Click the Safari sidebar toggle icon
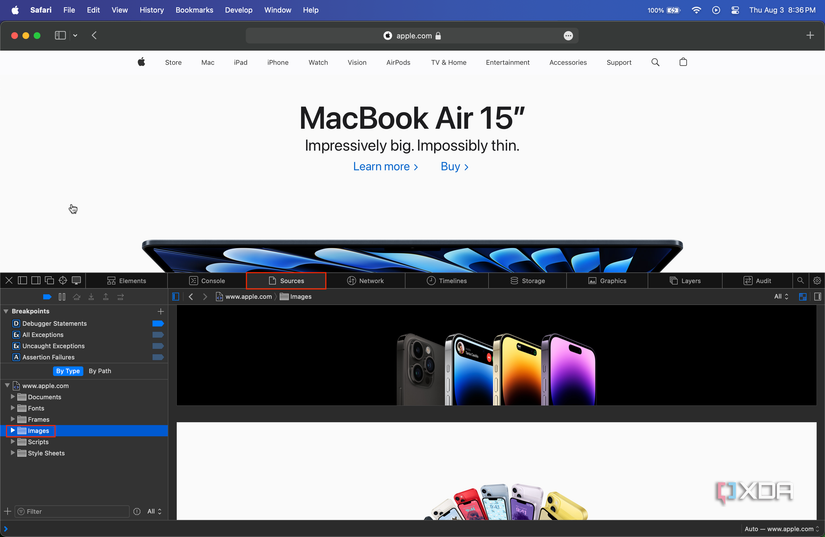This screenshot has height=537, width=825. [x=61, y=35]
